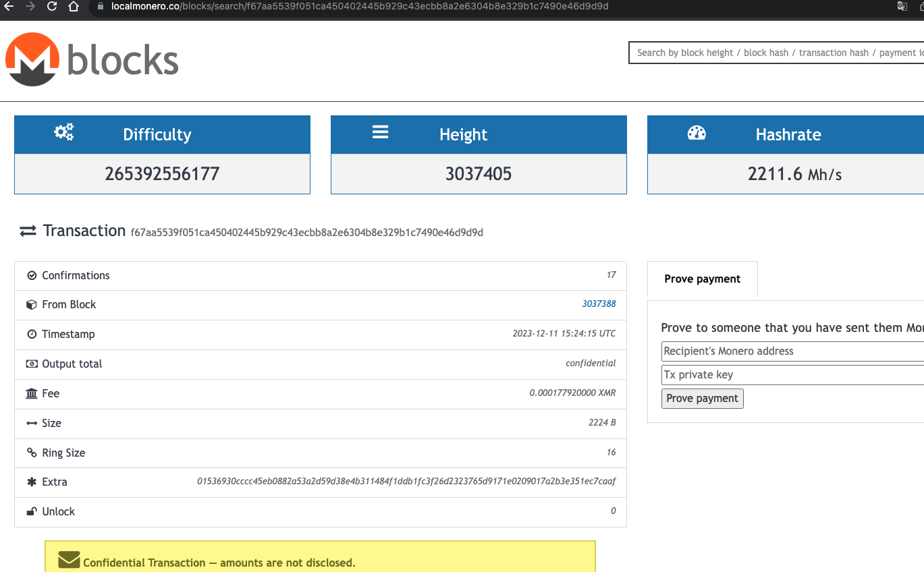Click the Fee bank icon

pyautogui.click(x=32, y=393)
